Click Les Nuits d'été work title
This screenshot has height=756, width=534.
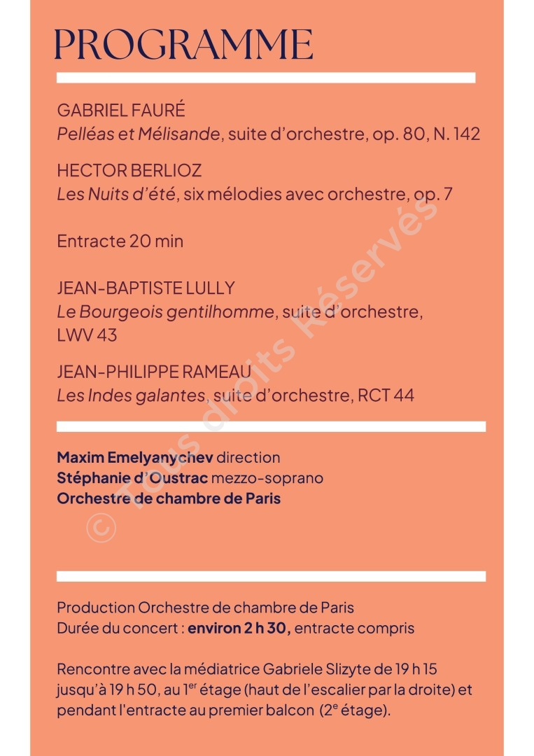click(x=116, y=195)
